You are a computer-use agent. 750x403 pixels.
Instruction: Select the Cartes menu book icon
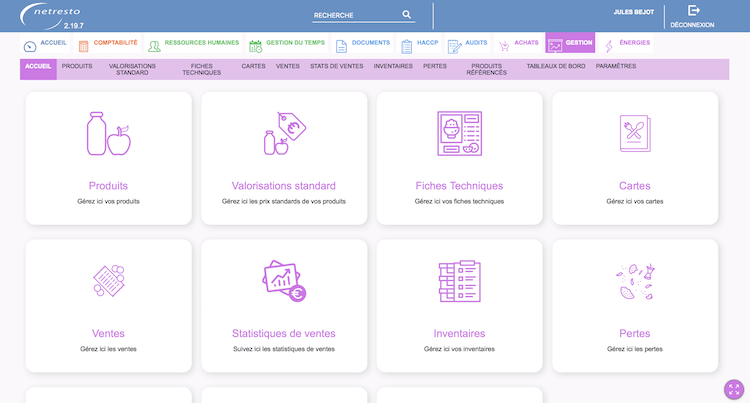(x=634, y=134)
